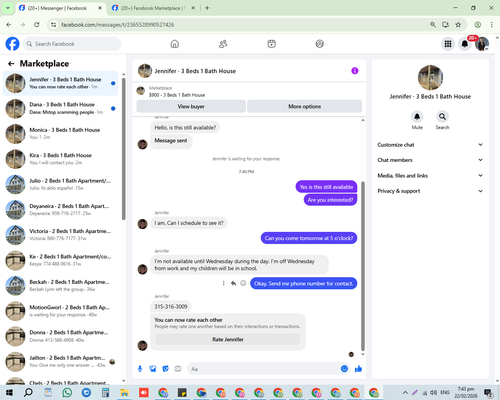Open Victoria's conversation in chat list
This screenshot has height=400, width=500.
[x=61, y=235]
